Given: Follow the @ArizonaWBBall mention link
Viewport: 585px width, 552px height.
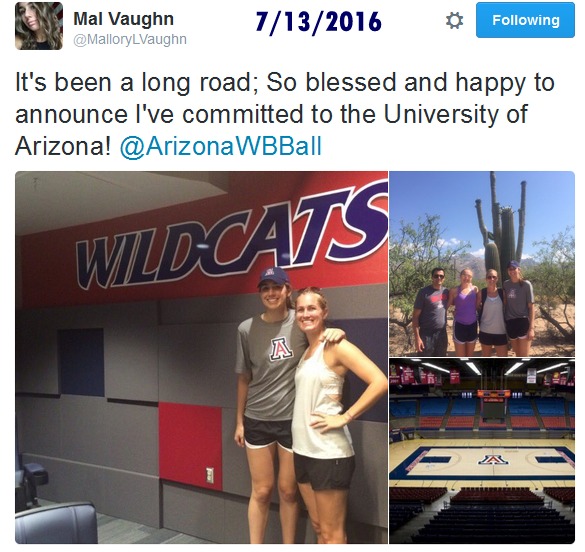Looking at the screenshot, I should pos(220,146).
